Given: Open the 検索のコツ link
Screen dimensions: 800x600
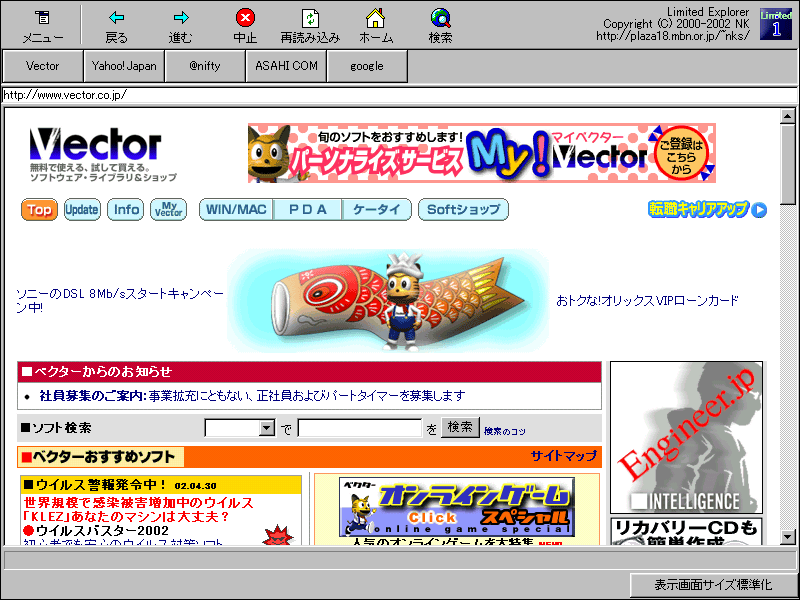Looking at the screenshot, I should point(505,432).
